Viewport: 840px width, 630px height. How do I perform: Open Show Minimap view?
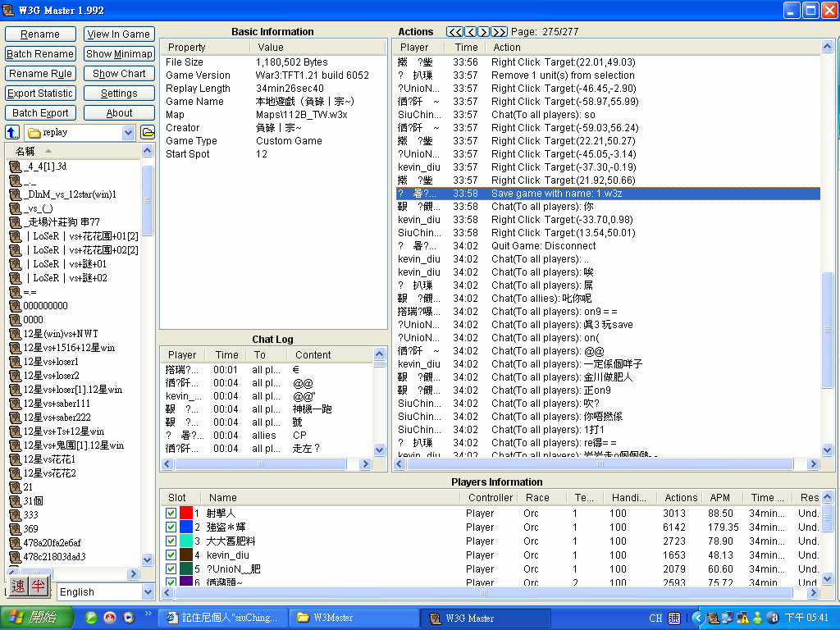pyautogui.click(x=119, y=54)
